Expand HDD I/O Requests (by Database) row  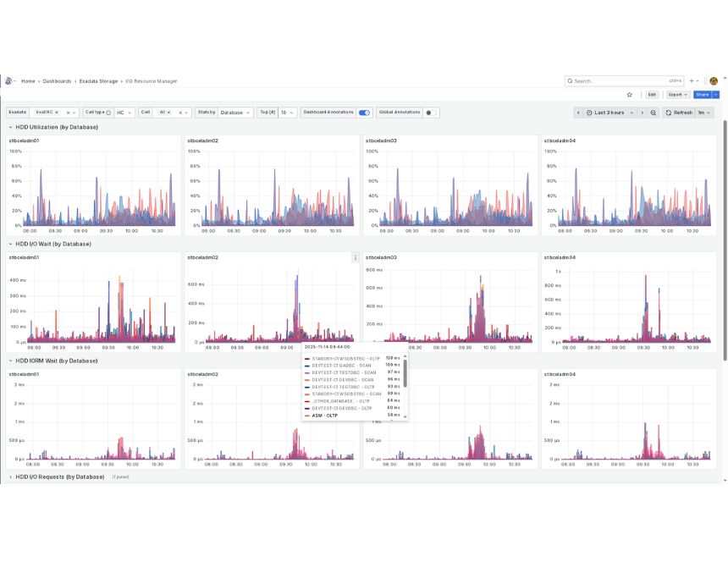tap(11, 477)
